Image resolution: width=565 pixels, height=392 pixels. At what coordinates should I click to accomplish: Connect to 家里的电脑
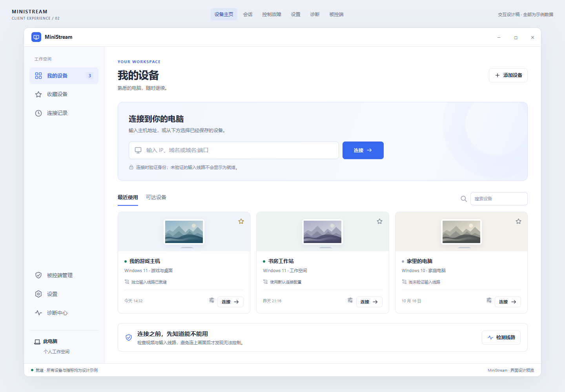(508, 302)
